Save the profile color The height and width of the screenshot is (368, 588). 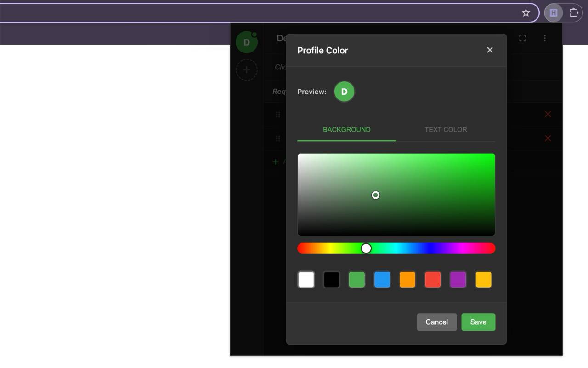click(x=478, y=322)
